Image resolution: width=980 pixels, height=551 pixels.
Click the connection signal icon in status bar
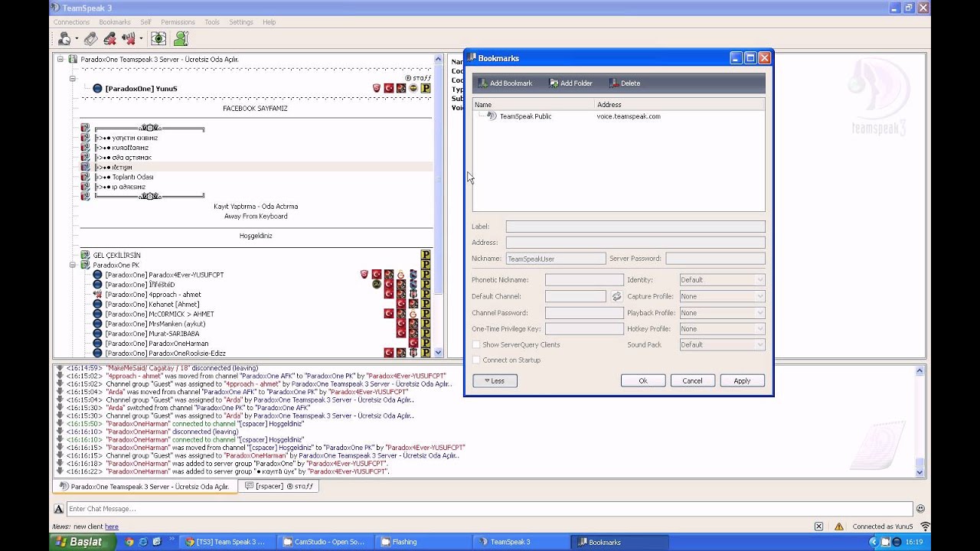tap(925, 527)
